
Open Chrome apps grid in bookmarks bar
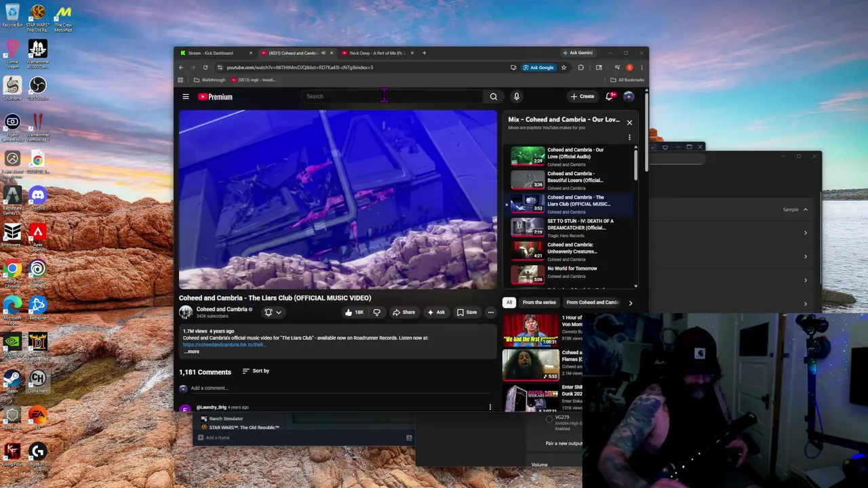click(180, 80)
